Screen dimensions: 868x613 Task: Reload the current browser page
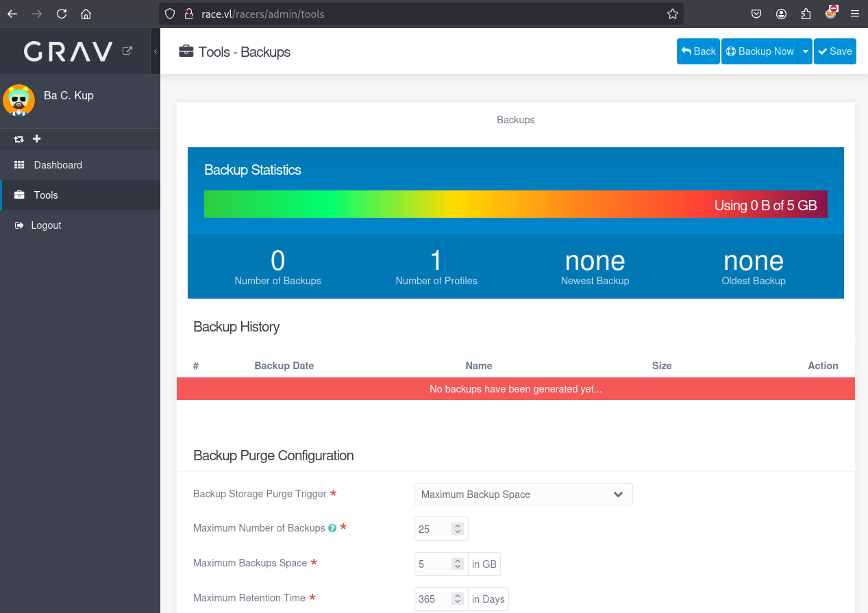[62, 14]
